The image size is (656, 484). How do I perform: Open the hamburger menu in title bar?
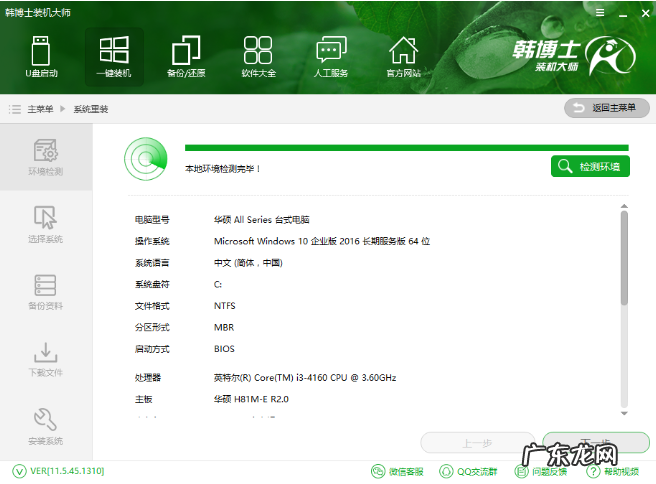tap(600, 13)
